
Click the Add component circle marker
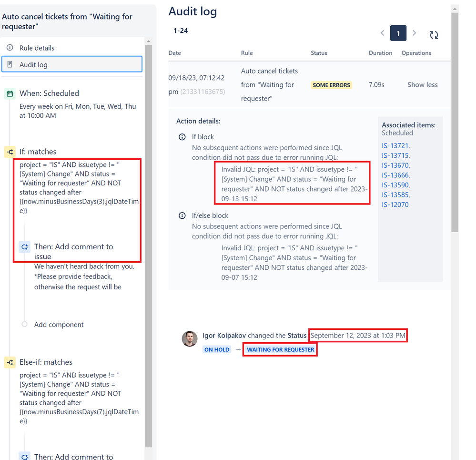point(25,324)
